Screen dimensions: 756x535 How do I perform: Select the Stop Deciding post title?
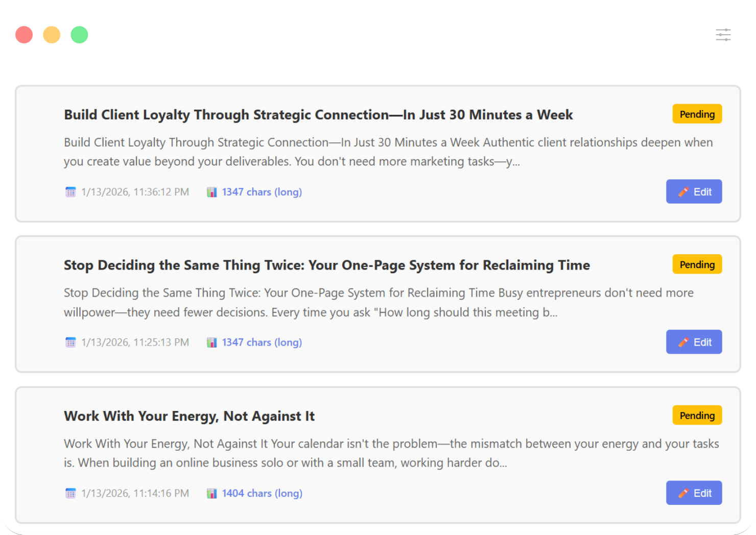(x=326, y=265)
